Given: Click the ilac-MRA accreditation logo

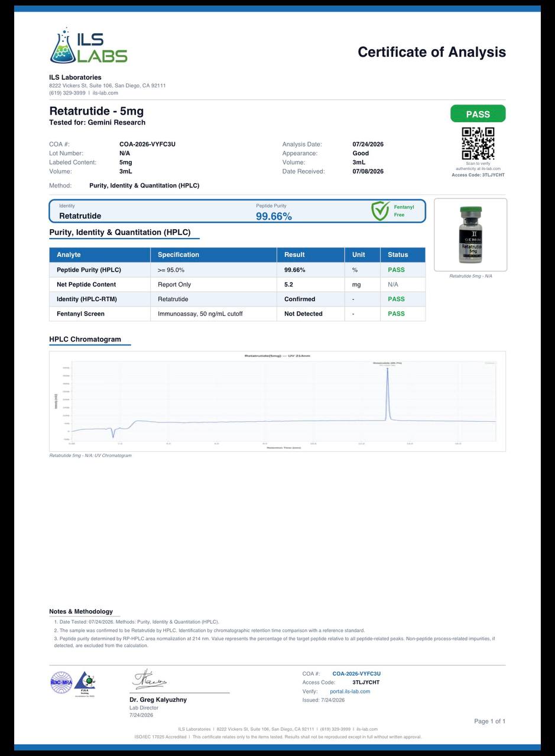Looking at the screenshot, I should tap(61, 682).
